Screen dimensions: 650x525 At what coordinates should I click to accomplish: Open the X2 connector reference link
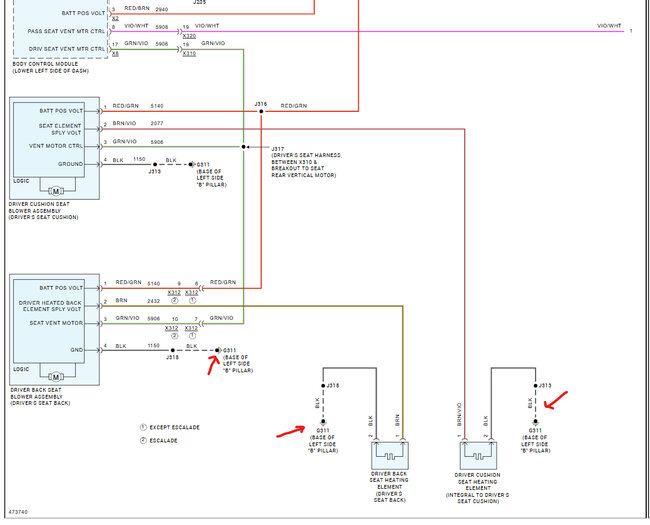tap(115, 19)
